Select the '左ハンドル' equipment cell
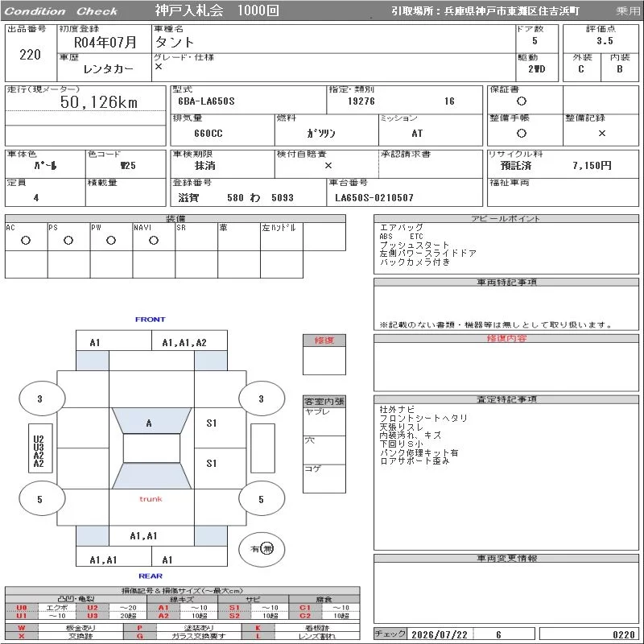The width and height of the screenshot is (644, 644). 282,237
